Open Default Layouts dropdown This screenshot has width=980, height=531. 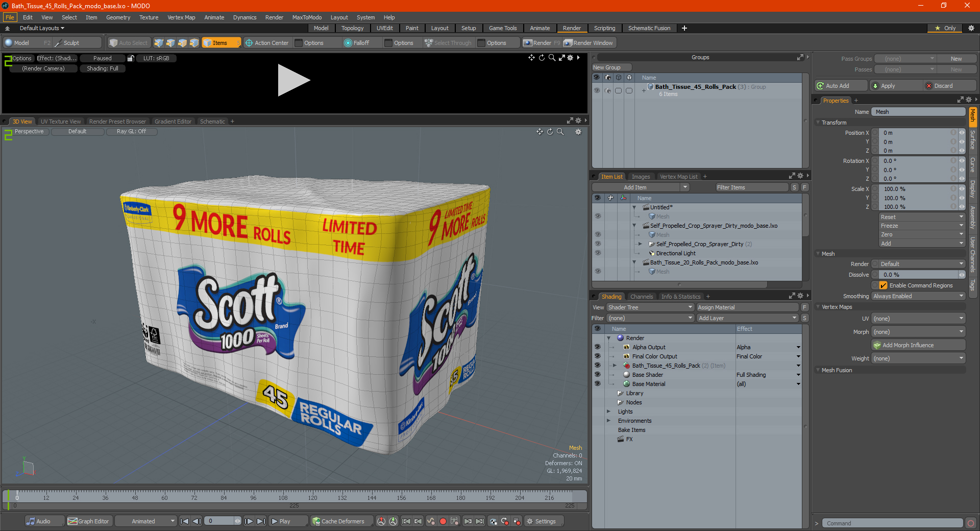click(x=41, y=28)
